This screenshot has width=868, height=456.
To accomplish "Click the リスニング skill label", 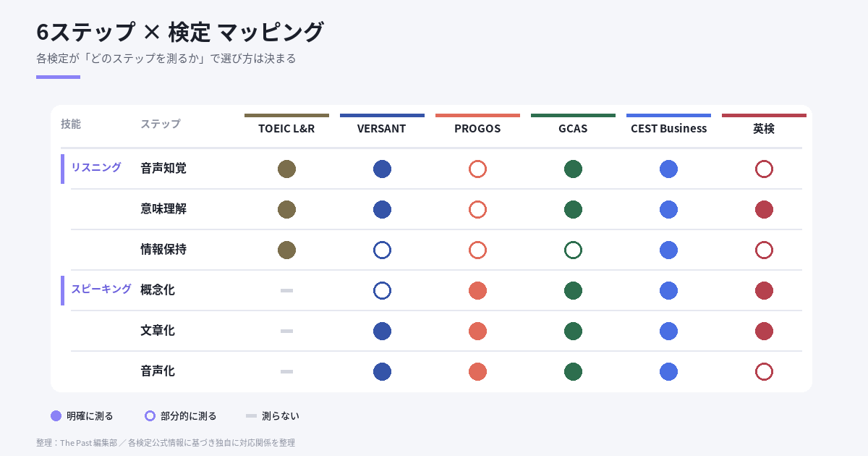I will coord(95,167).
